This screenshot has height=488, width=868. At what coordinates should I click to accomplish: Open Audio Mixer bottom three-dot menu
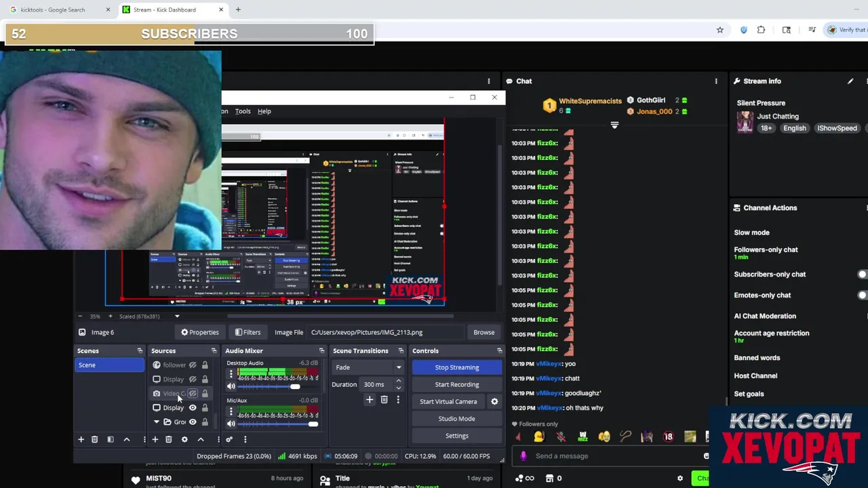[245, 439]
